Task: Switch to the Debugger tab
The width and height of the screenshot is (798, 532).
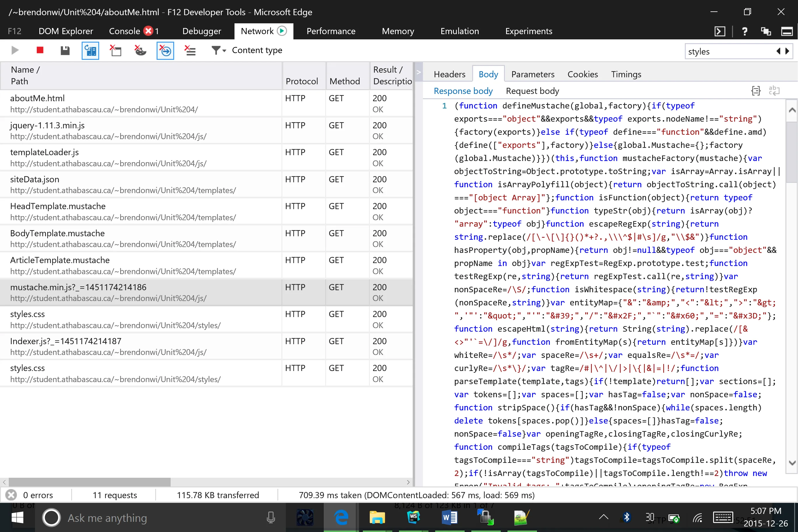Action: pos(202,31)
